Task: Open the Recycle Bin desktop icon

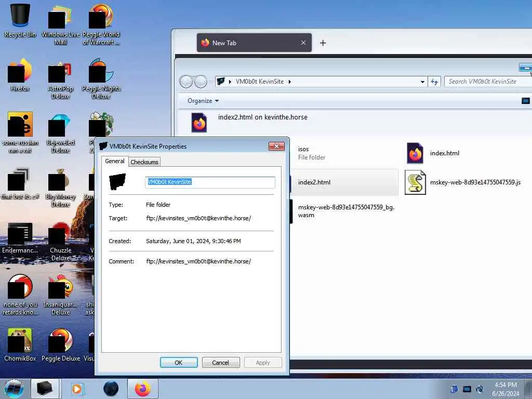Action: tap(20, 20)
